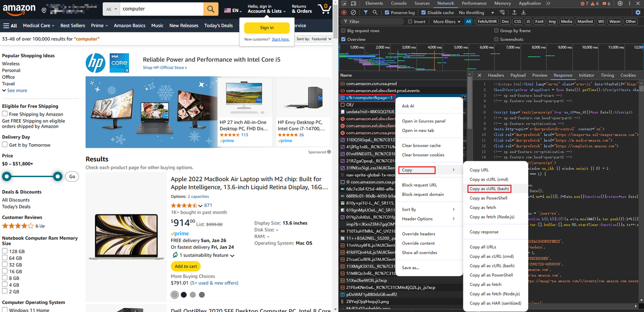Click the yellow Sign in button

pyautogui.click(x=267, y=28)
